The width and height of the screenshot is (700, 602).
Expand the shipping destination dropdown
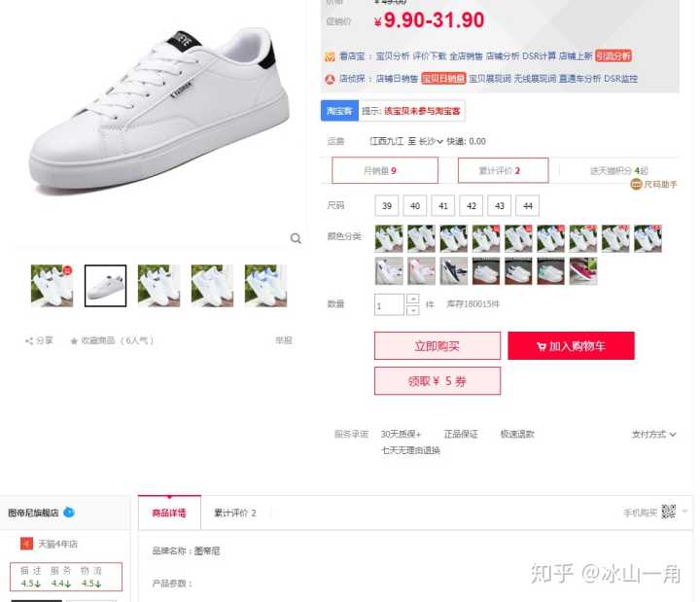(439, 142)
